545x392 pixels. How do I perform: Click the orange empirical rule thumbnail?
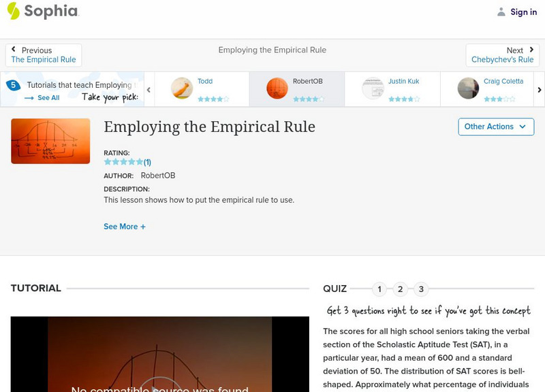point(50,141)
